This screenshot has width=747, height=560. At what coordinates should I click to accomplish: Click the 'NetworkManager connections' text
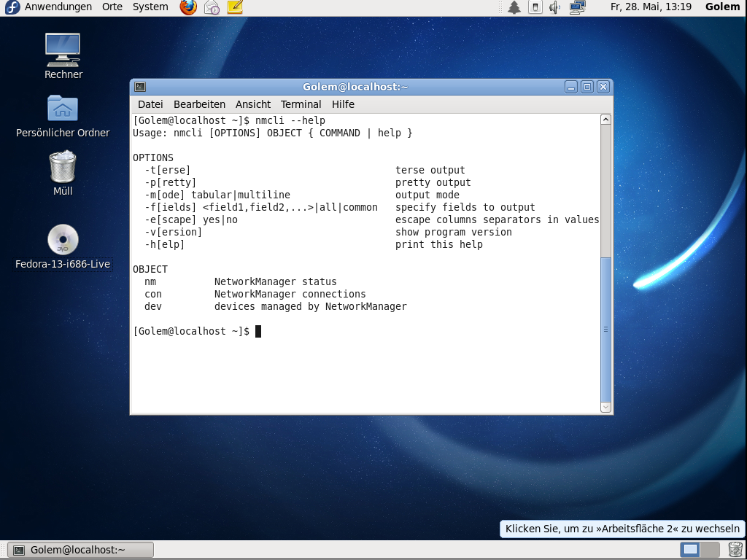[290, 294]
